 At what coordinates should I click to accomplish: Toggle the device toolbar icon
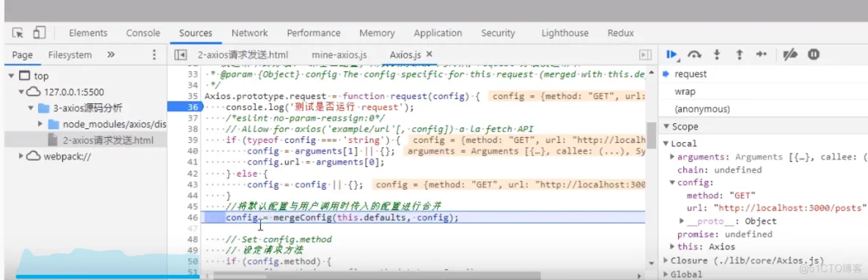(x=39, y=33)
